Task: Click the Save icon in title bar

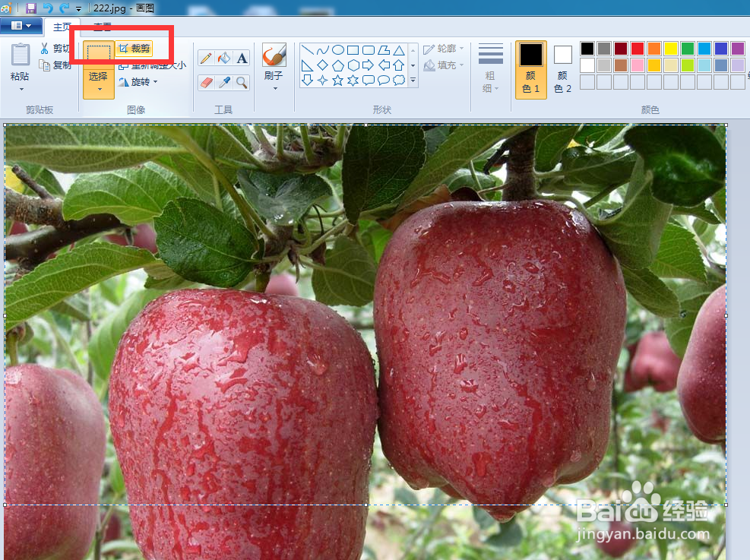Action: (x=31, y=8)
